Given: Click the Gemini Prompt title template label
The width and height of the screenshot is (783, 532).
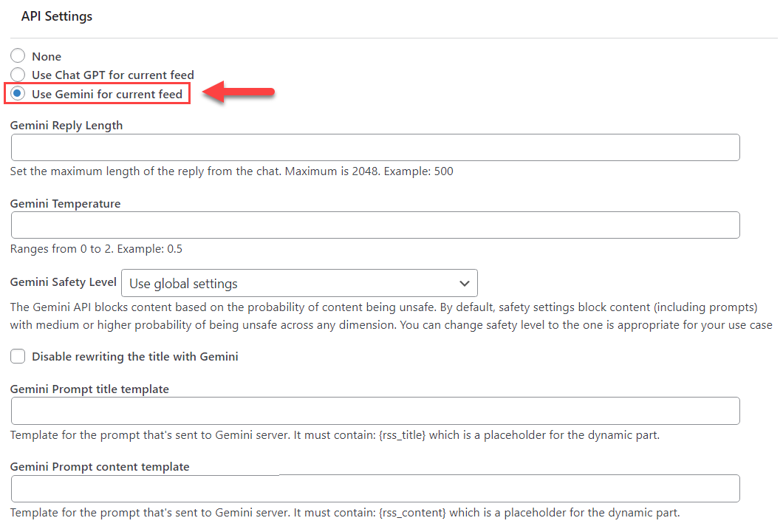Looking at the screenshot, I should click(89, 389).
